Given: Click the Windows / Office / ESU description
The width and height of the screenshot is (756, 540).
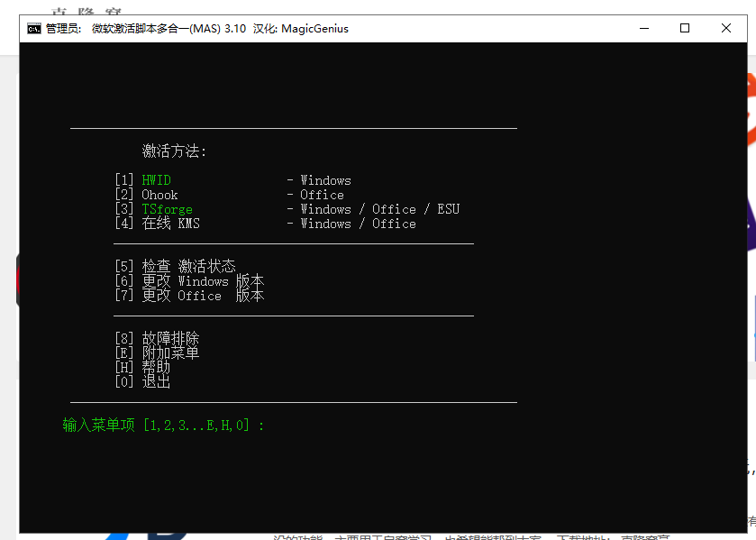Looking at the screenshot, I should coord(378,209).
